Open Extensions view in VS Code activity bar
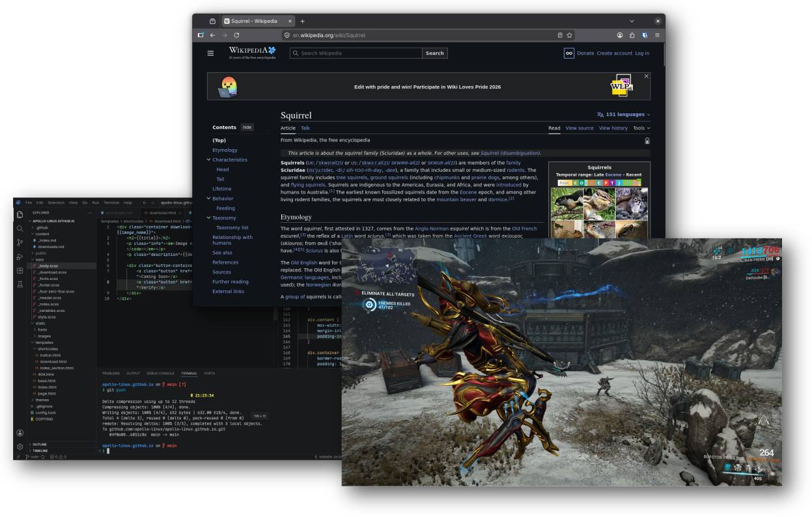812x517 pixels. click(20, 270)
